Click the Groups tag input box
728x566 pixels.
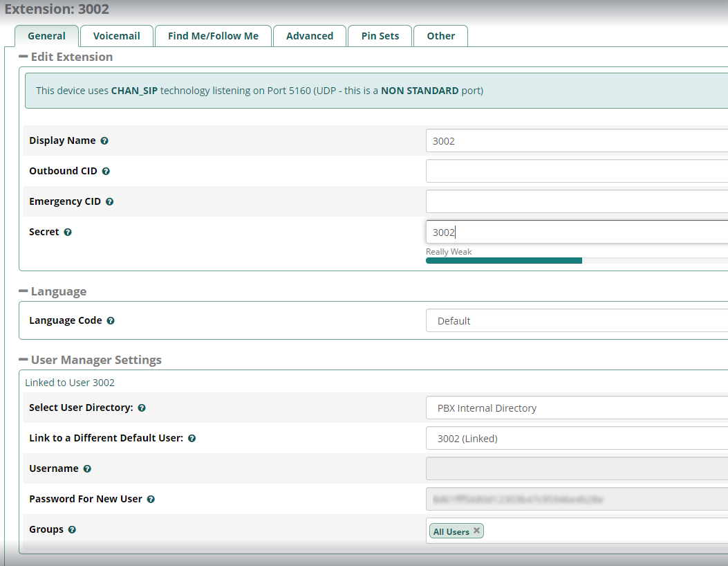(577, 531)
